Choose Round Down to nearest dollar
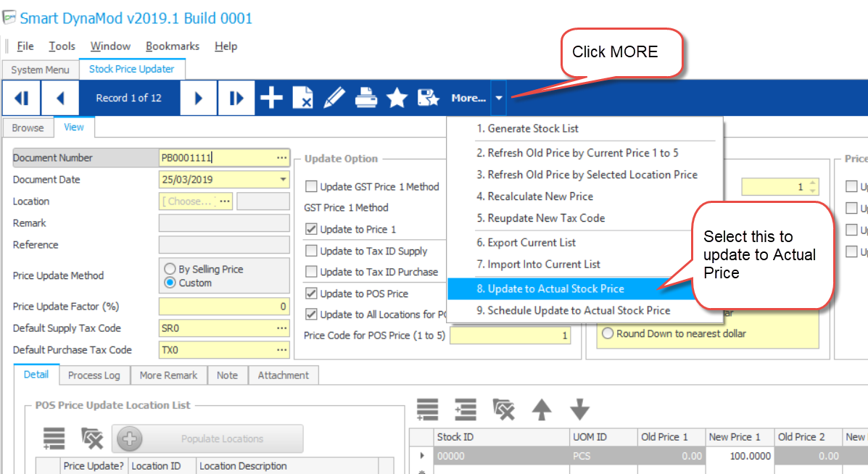The width and height of the screenshot is (868, 474). tap(608, 333)
